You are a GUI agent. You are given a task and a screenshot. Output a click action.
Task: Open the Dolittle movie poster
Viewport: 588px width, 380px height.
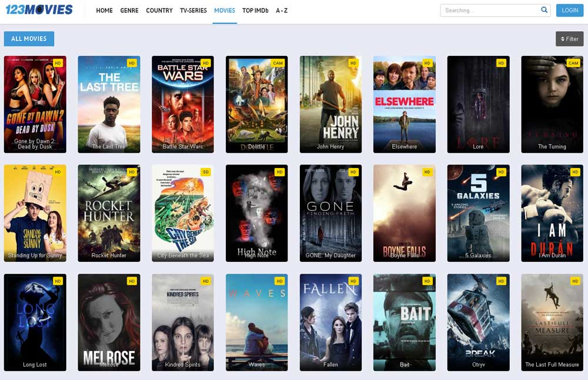coord(256,104)
